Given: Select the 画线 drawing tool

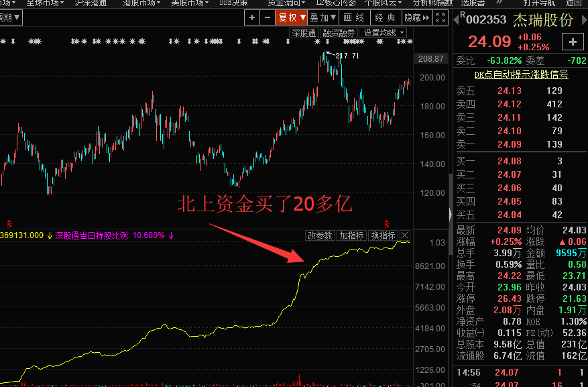Looking at the screenshot, I should click(355, 17).
